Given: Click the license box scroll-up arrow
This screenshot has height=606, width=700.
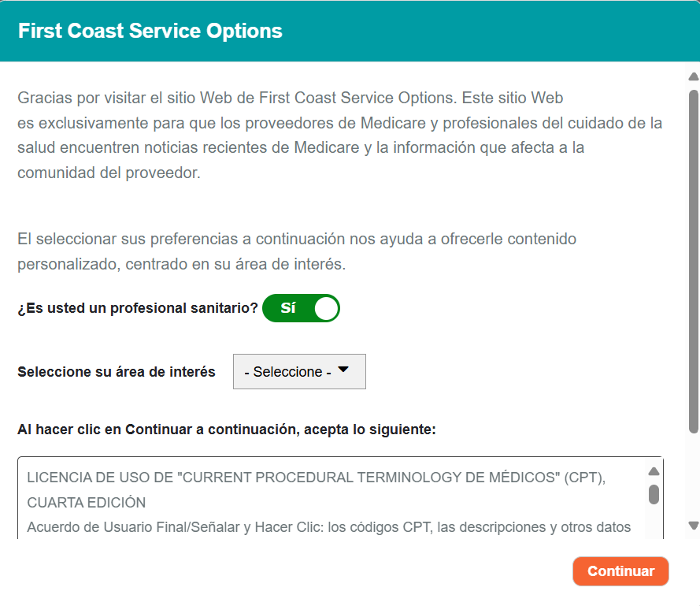Looking at the screenshot, I should click(x=654, y=472).
